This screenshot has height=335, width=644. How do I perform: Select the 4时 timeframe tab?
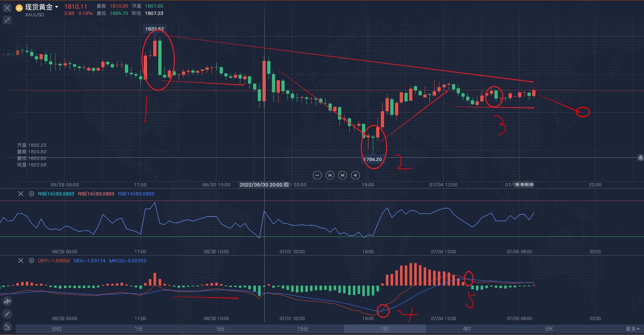[467, 329]
